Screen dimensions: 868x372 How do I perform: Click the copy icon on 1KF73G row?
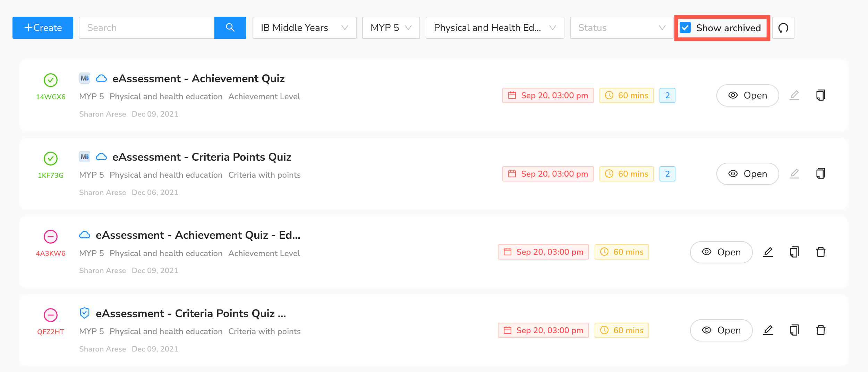click(821, 173)
